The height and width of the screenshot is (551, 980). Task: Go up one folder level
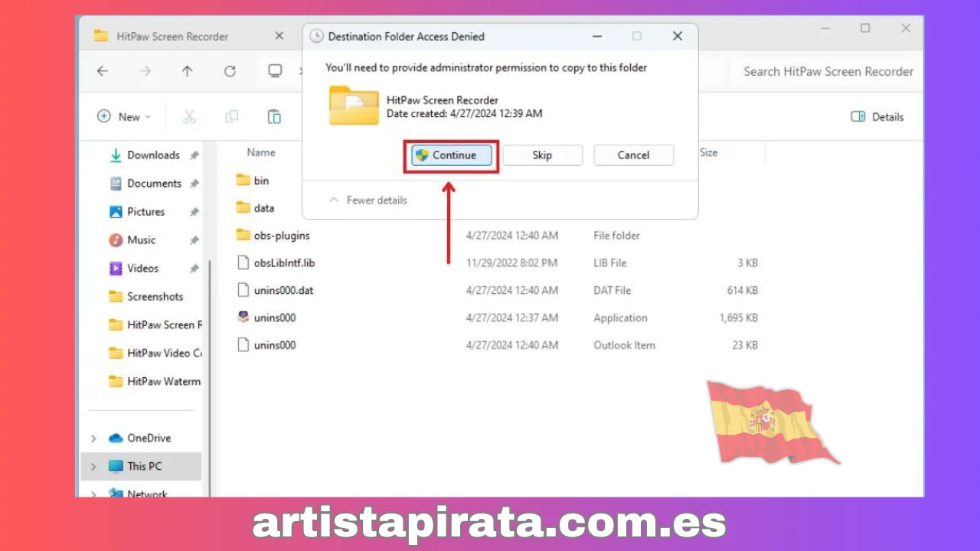[188, 71]
